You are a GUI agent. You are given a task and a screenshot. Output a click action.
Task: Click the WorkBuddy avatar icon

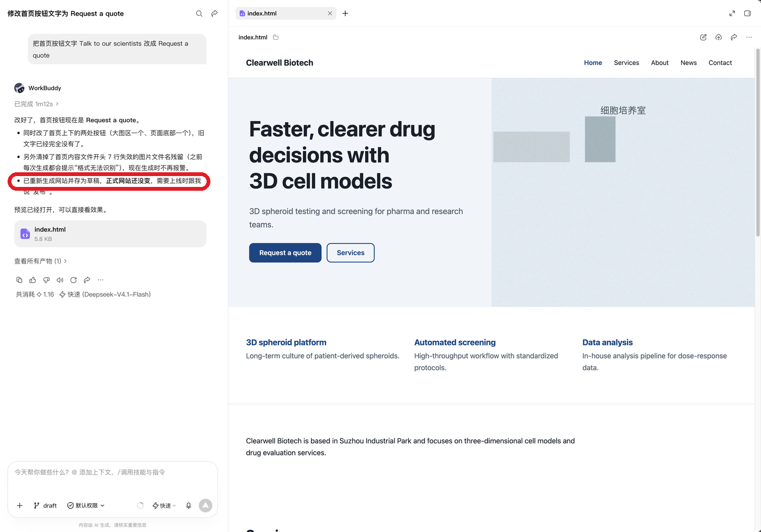[20, 88]
